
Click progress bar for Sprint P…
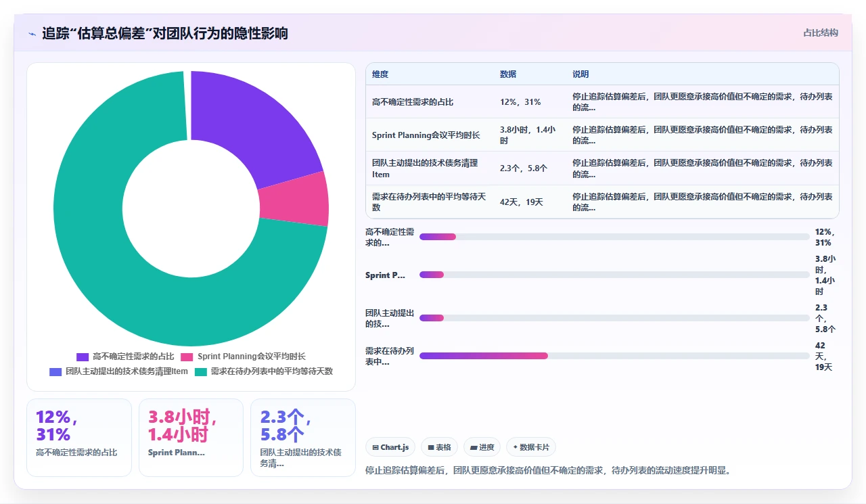pyautogui.click(x=614, y=275)
